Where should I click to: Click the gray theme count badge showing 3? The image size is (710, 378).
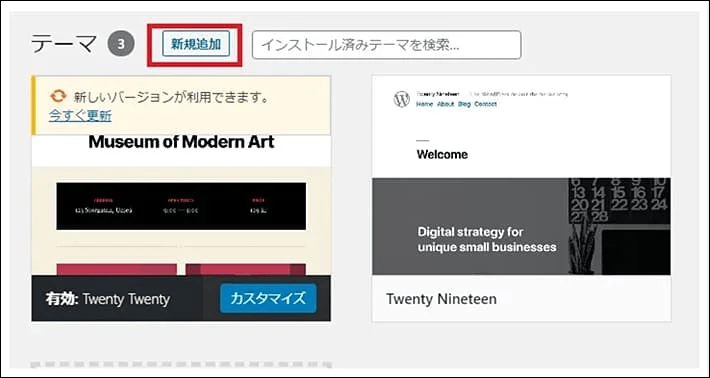coord(121,44)
